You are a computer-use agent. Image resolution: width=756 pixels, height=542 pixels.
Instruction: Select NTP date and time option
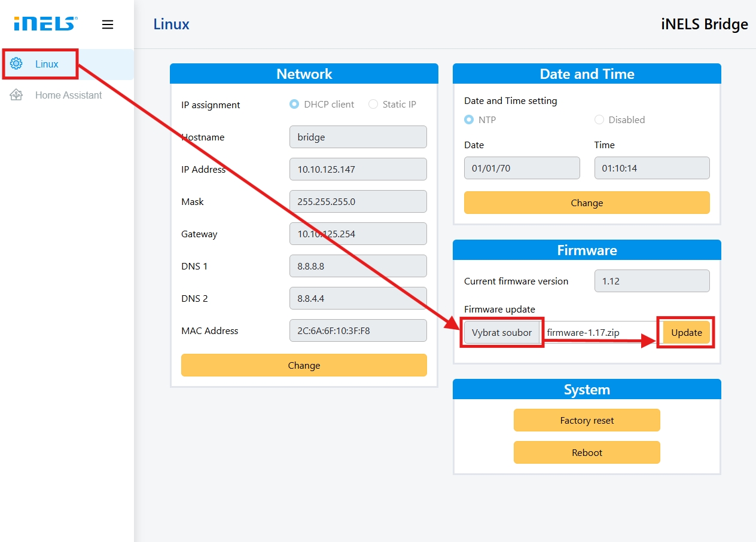[469, 120]
